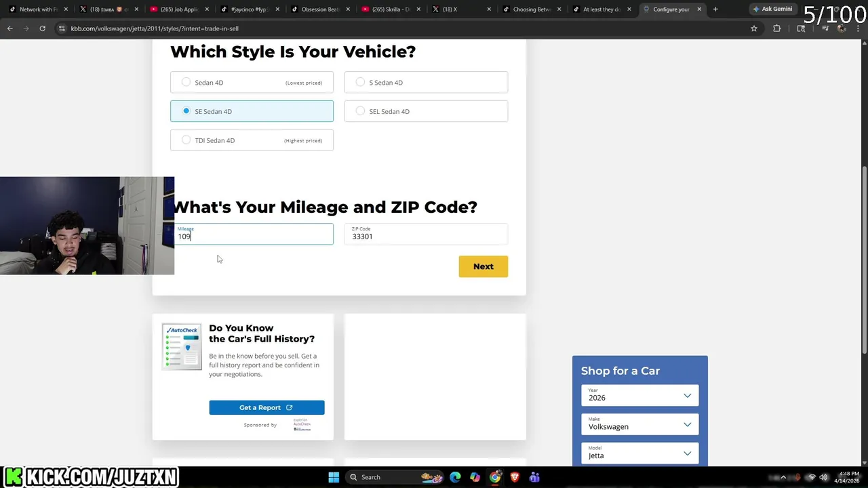This screenshot has width=868, height=488.
Task: Click the Get a Report button
Action: [x=267, y=407]
